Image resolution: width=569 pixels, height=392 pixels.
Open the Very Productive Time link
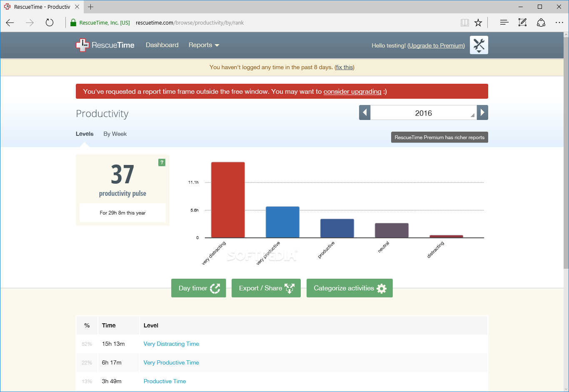171,362
